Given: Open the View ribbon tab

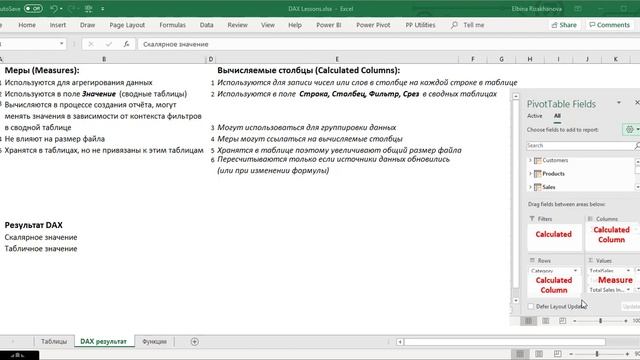Looking at the screenshot, I should click(x=268, y=25).
